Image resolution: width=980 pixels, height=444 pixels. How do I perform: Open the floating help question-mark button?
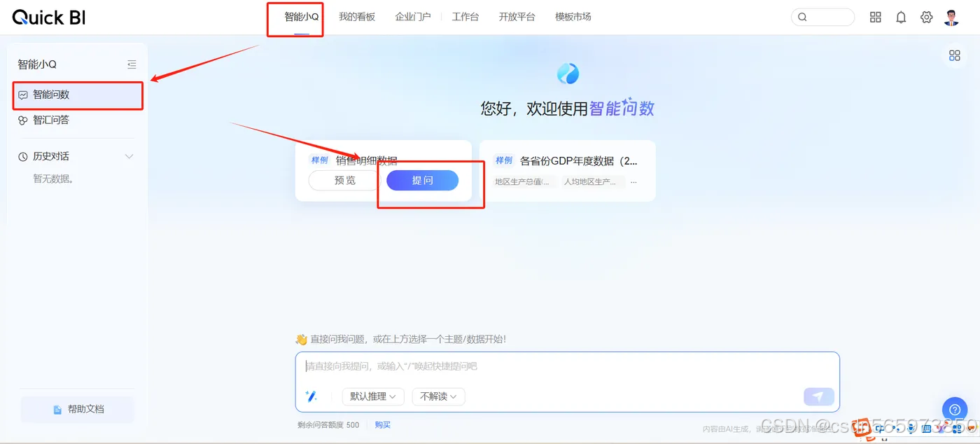pyautogui.click(x=954, y=410)
